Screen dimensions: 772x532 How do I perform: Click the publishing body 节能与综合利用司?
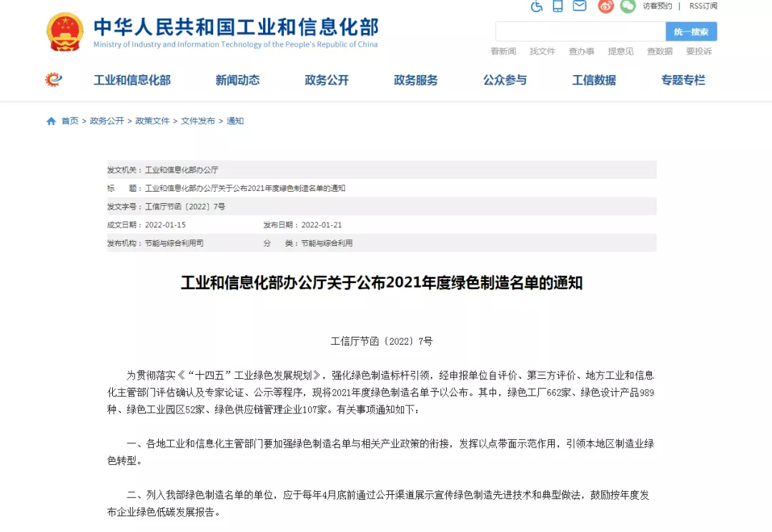pyautogui.click(x=174, y=243)
